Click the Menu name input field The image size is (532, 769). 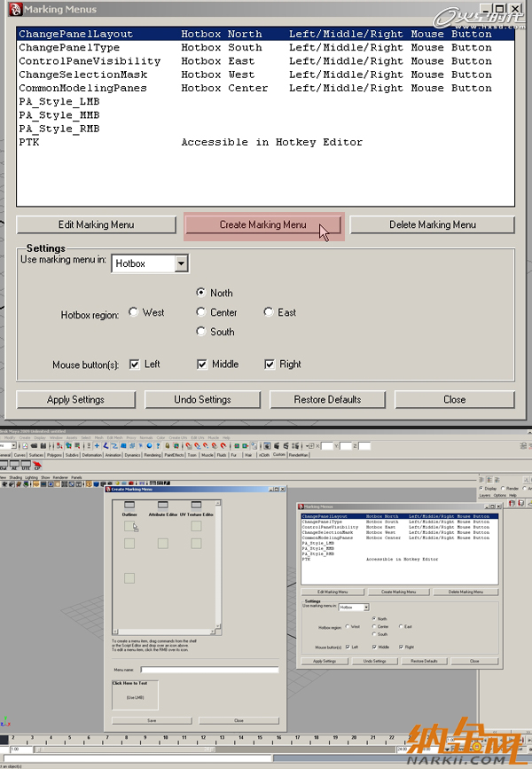click(210, 670)
